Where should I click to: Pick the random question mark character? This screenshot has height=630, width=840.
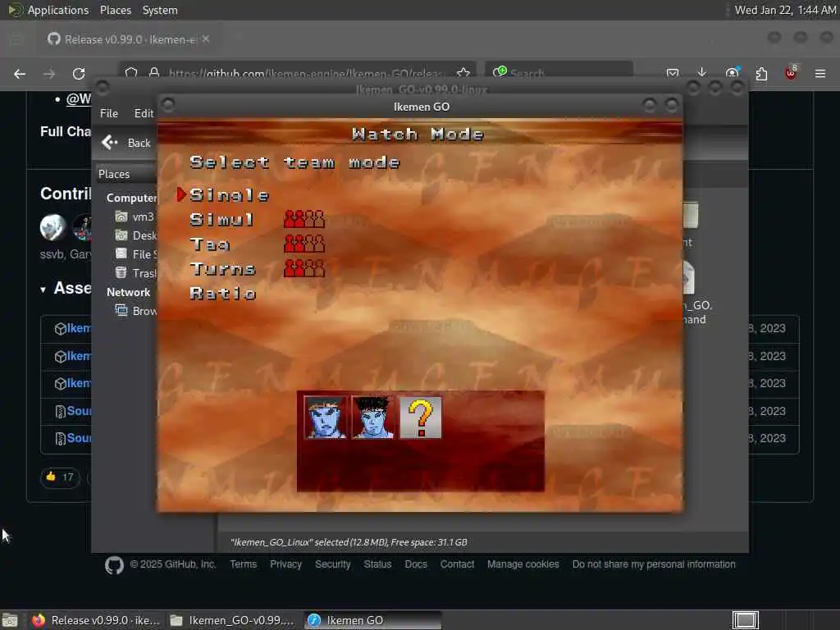[421, 418]
